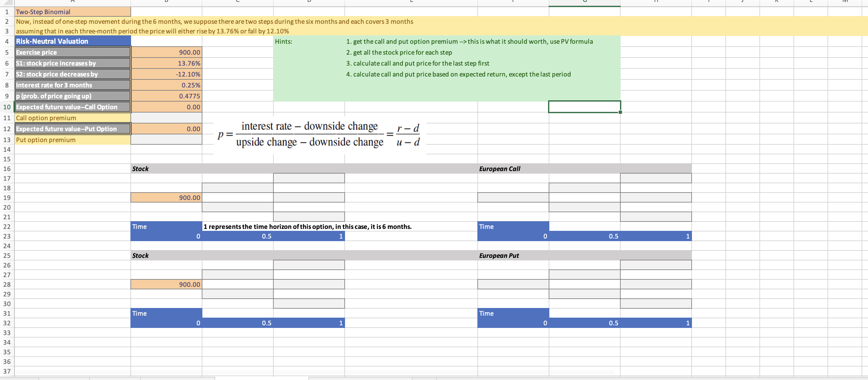Select the Two-Step Binomial title cell
The width and height of the screenshot is (868, 380).
click(x=73, y=12)
